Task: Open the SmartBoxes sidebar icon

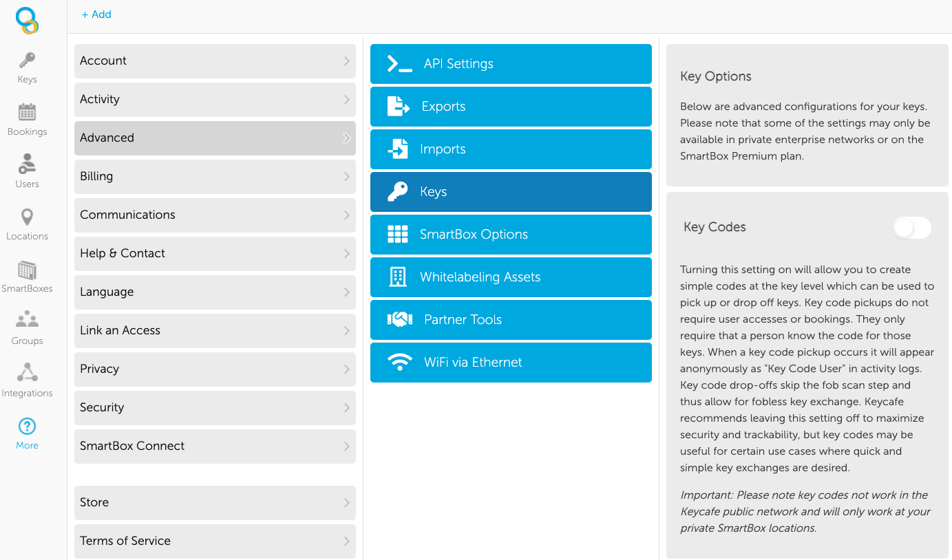Action: (27, 270)
